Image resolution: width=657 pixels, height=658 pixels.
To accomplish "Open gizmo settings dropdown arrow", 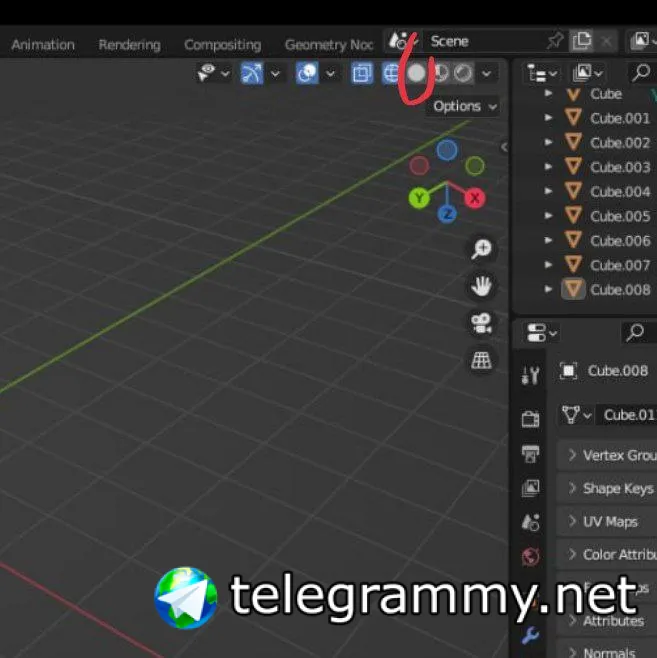I will [275, 74].
